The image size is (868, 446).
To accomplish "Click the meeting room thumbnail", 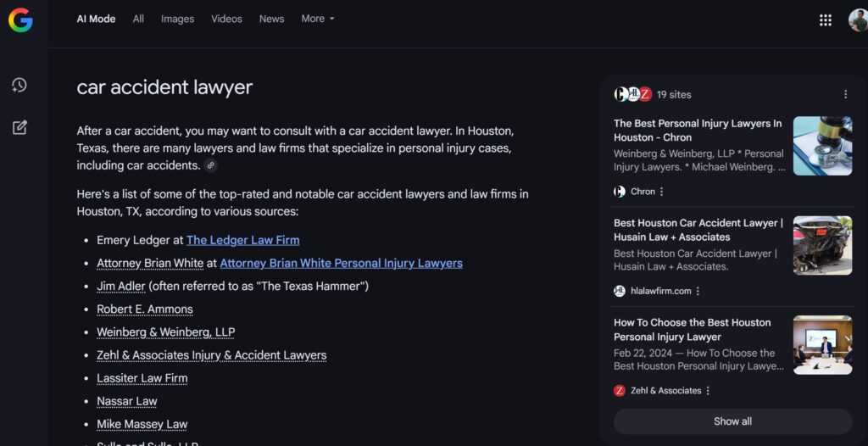I will point(822,345).
